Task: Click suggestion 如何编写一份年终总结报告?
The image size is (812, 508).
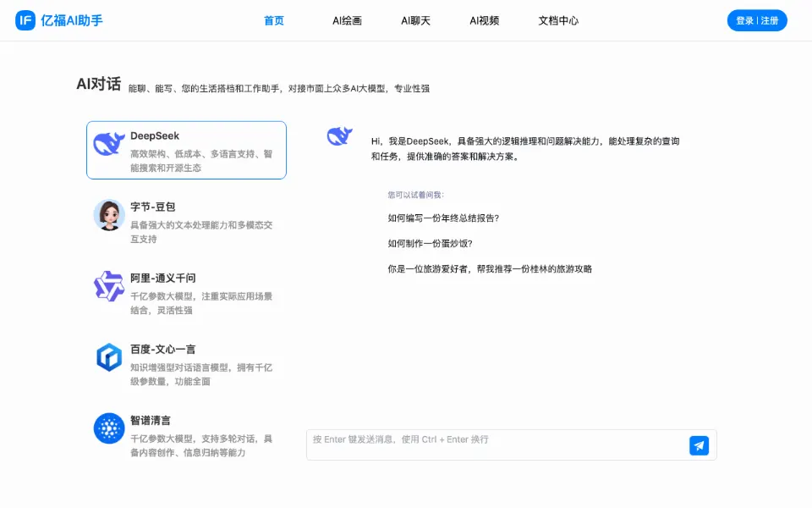Action: point(443,218)
